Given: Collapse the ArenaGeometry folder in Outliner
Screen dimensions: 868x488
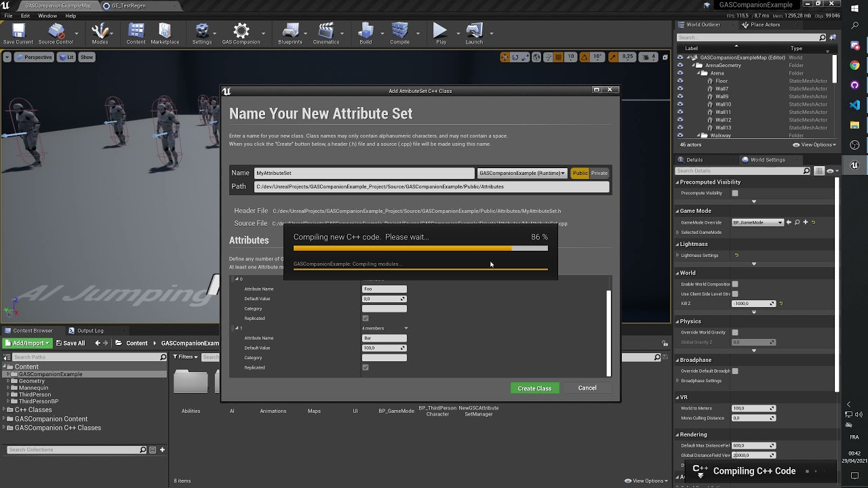Looking at the screenshot, I should point(693,66).
